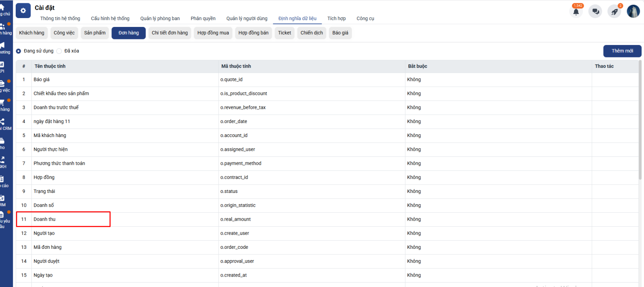Viewport: 644px width, 287px height.
Task: Select the 'Đang sử dụng' radio option
Action: click(19, 51)
